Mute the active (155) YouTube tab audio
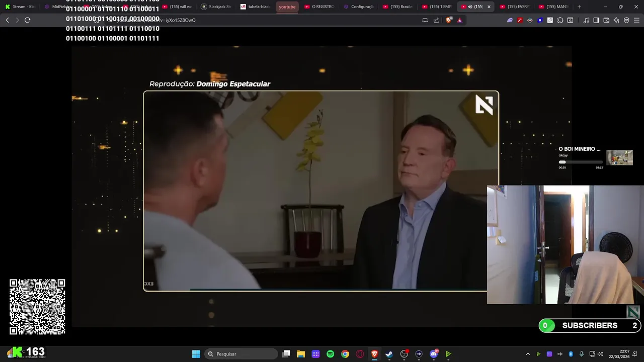This screenshot has width=644, height=362. [x=470, y=7]
